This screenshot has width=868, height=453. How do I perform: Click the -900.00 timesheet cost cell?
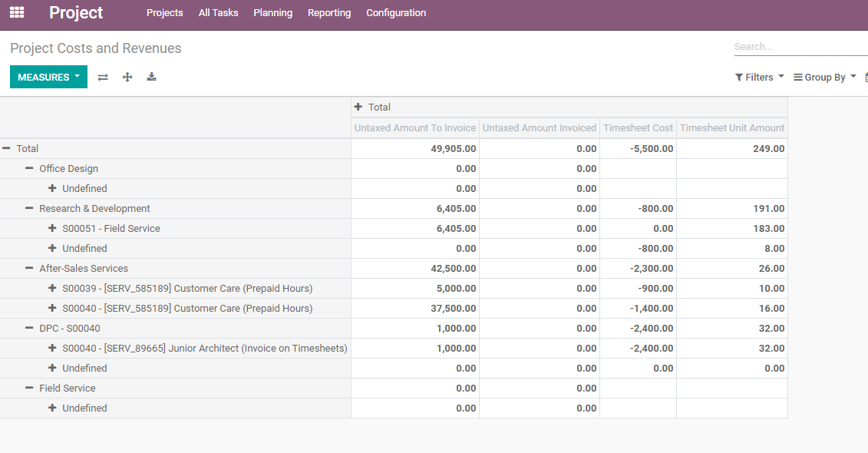pos(638,288)
